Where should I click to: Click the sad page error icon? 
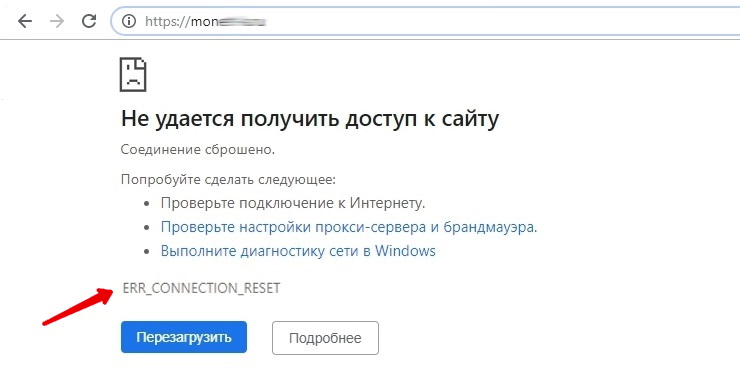click(133, 75)
